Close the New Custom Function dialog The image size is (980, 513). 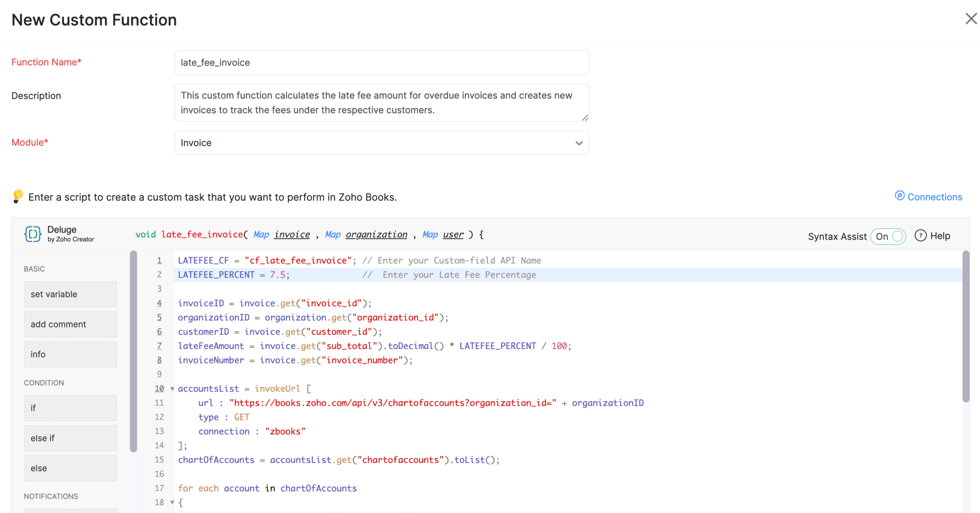pos(971,19)
